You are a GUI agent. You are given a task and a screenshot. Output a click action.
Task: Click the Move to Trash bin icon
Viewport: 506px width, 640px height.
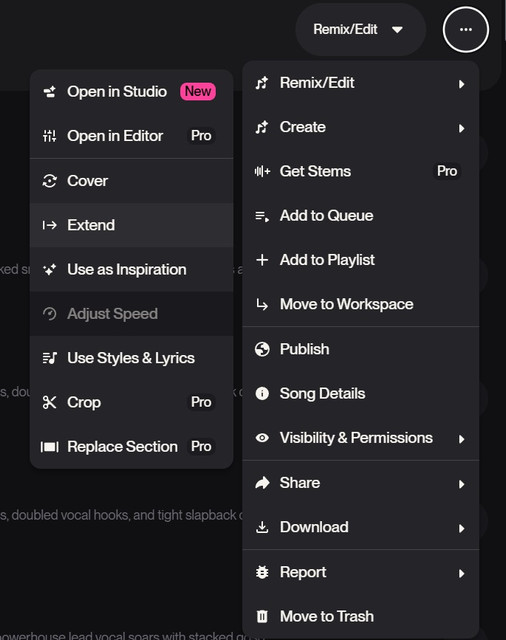click(x=262, y=616)
